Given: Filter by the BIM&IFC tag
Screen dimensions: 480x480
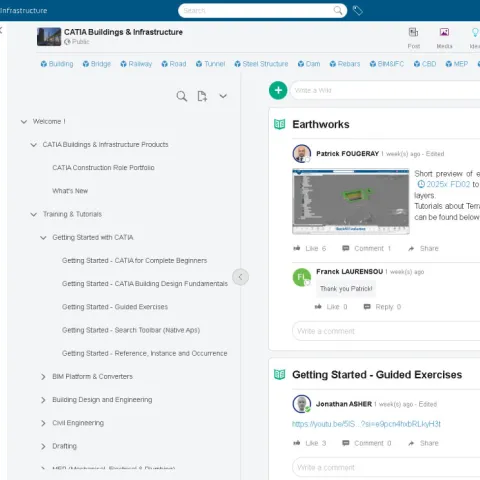Looking at the screenshot, I should 387,64.
